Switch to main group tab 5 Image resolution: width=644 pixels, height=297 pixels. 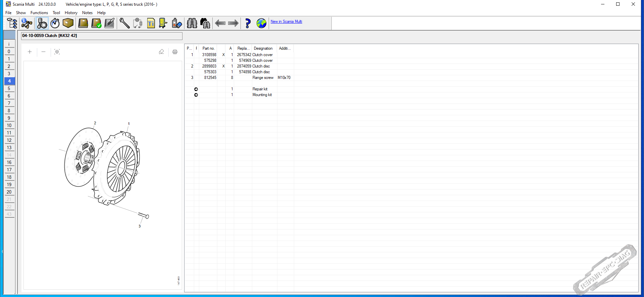[9, 88]
